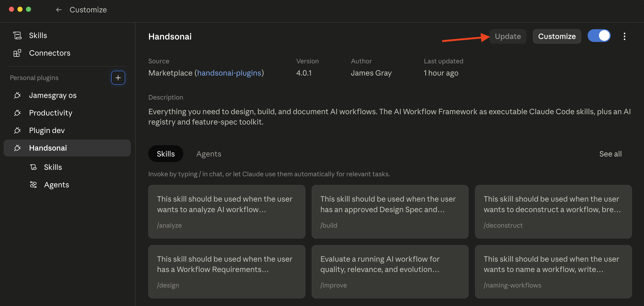Viewport: 644px width, 306px height.
Task: Click the Handsonai page heading
Action: [170, 37]
